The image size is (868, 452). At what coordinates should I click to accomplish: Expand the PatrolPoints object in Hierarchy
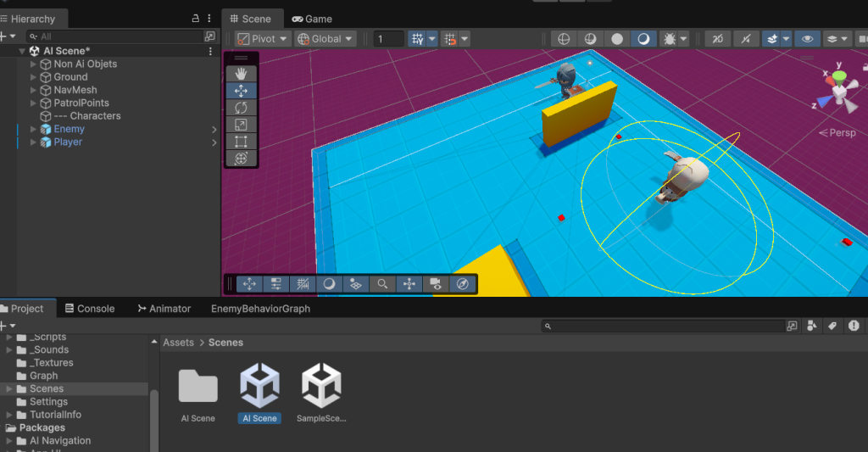pos(33,103)
